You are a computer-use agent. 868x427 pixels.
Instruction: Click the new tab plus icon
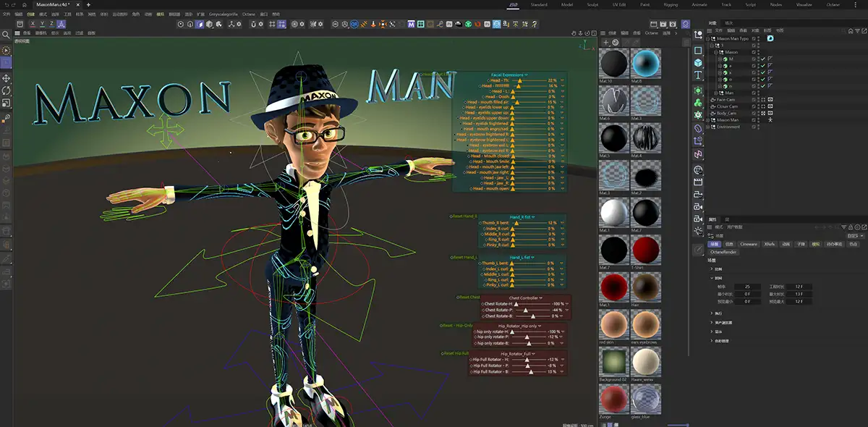coord(88,4)
